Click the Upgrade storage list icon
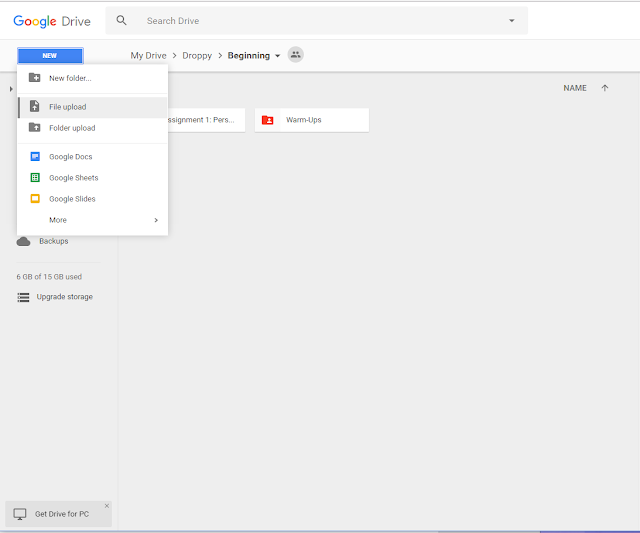This screenshot has height=533, width=640. point(23,297)
